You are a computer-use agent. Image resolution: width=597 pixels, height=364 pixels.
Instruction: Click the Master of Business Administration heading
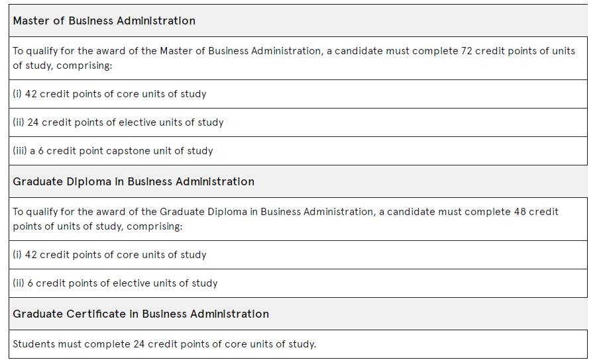point(104,21)
